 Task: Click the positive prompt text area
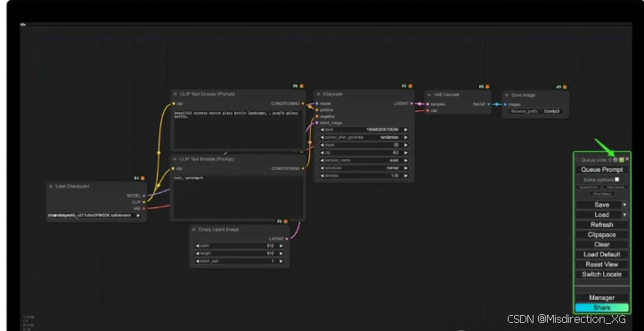238,130
